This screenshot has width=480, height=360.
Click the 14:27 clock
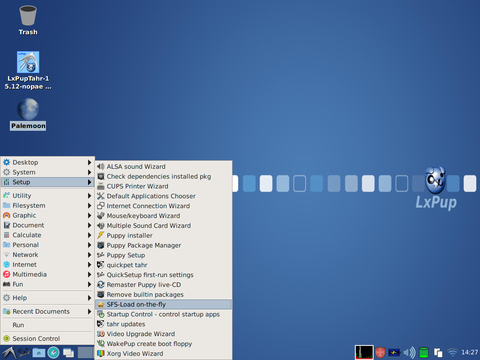[469, 352]
